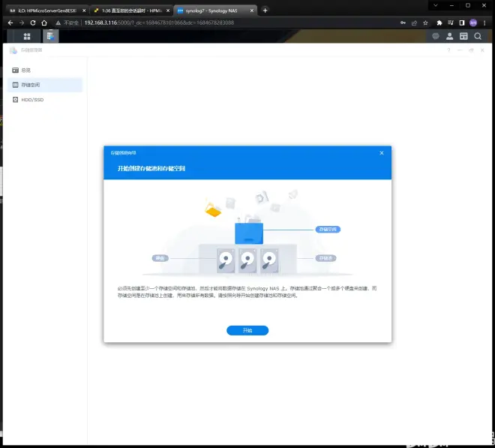Viewport: 495px width, 448px height.
Task: Click the 硬盘 label left of the drives
Action: click(x=160, y=258)
